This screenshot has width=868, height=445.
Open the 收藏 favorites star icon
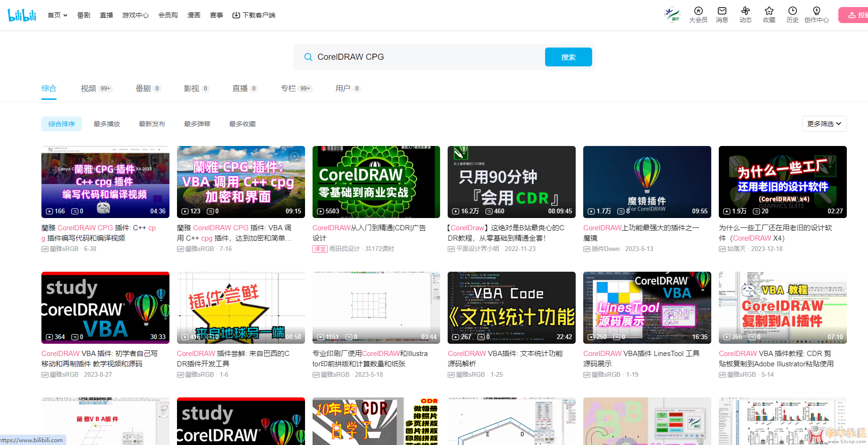pos(769,15)
